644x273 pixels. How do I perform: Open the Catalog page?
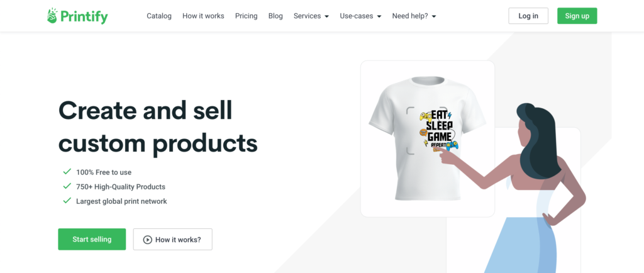[159, 16]
